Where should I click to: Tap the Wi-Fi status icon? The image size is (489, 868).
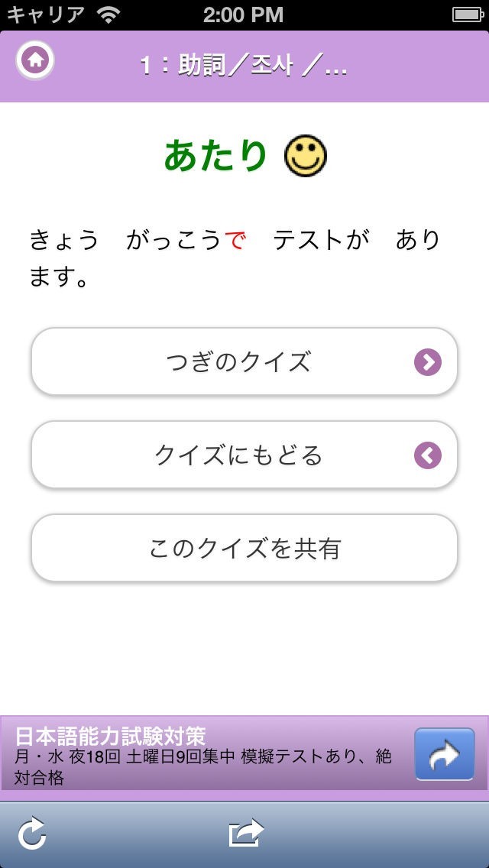(109, 15)
